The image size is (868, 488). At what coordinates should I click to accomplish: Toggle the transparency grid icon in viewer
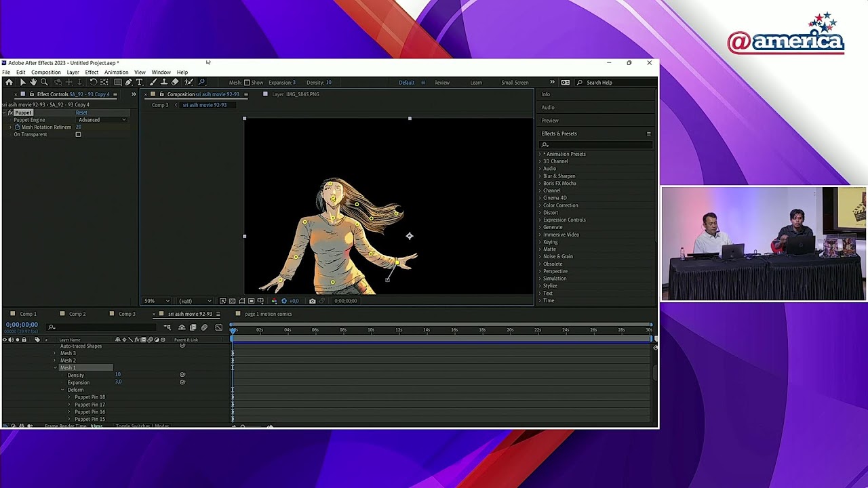pyautogui.click(x=233, y=301)
